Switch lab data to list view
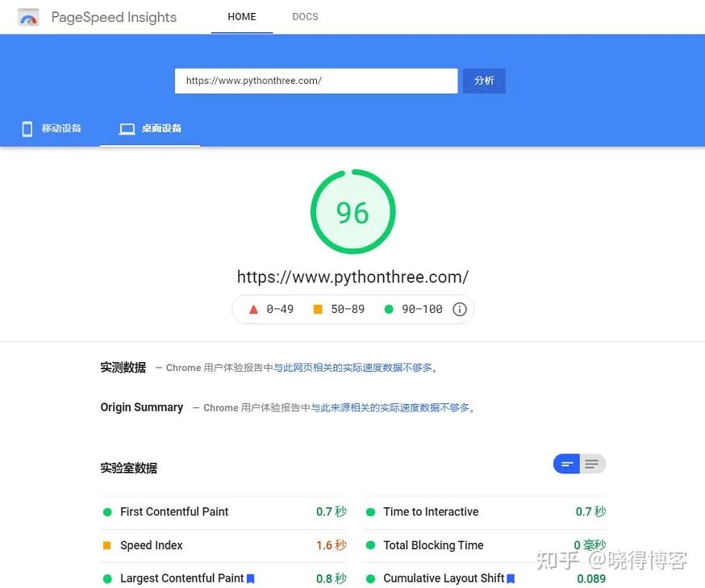Screen dimensions: 705x588 coord(593,463)
